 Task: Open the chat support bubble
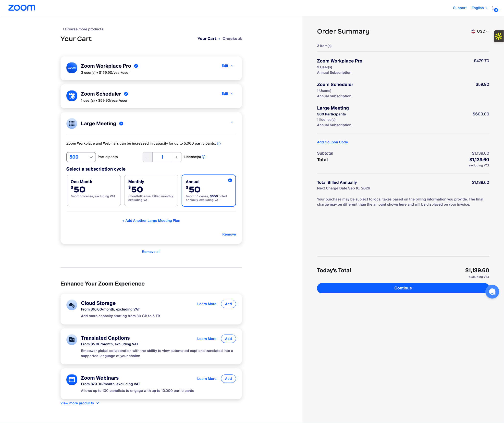[x=492, y=292]
